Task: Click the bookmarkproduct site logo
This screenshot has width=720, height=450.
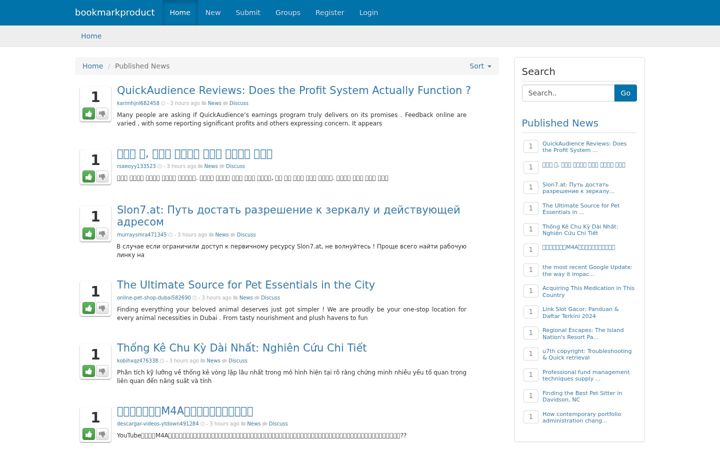Action: point(115,12)
